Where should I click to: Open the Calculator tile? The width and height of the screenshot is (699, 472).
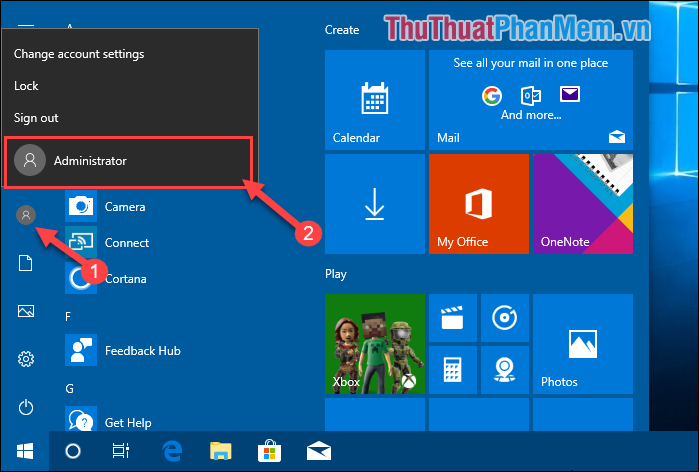pyautogui.click(x=452, y=370)
